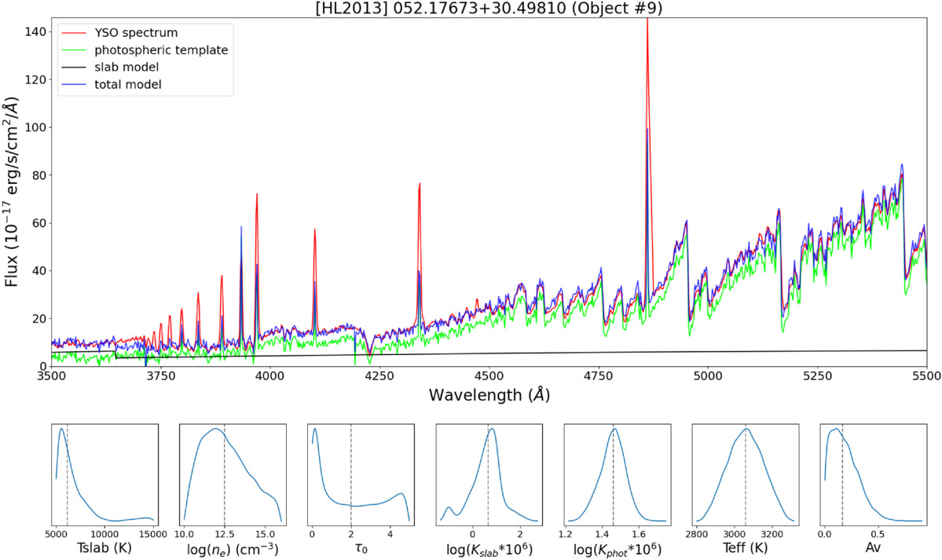Click the 140 flux tick label

point(35,32)
